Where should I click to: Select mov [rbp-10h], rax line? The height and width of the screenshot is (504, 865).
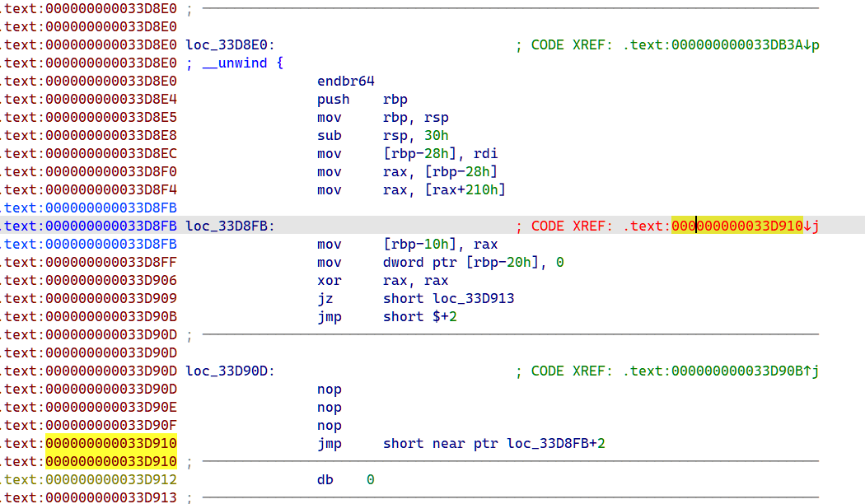[407, 245]
